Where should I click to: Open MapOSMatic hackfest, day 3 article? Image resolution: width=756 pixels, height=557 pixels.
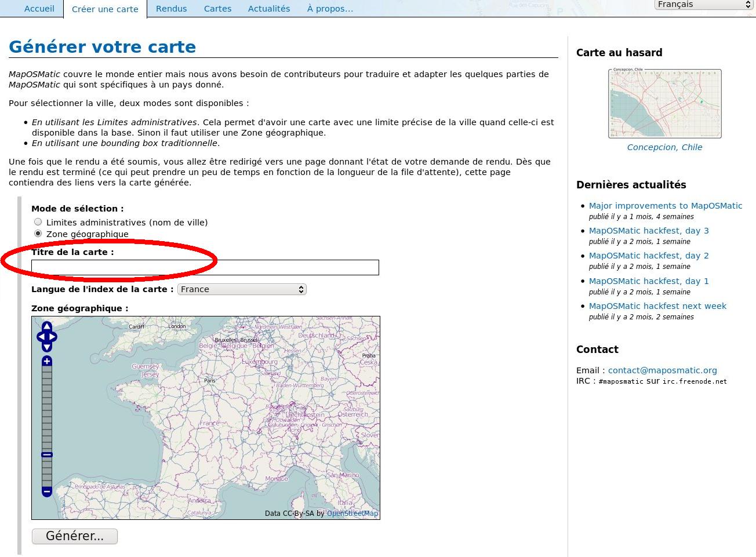pos(649,231)
